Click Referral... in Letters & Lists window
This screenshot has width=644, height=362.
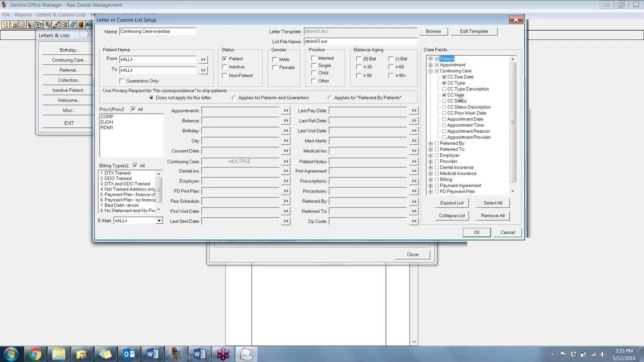click(x=69, y=70)
